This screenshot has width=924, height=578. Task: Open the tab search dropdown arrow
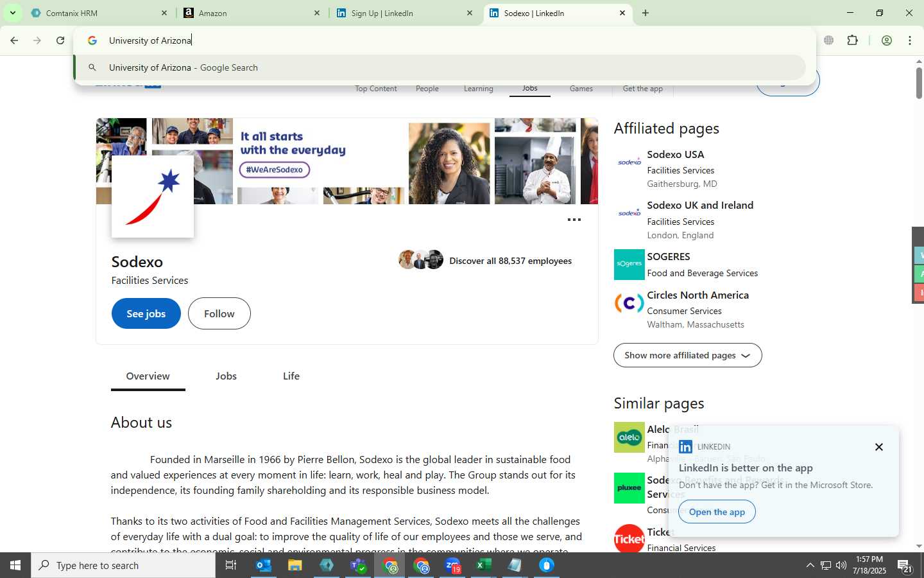pos(12,13)
